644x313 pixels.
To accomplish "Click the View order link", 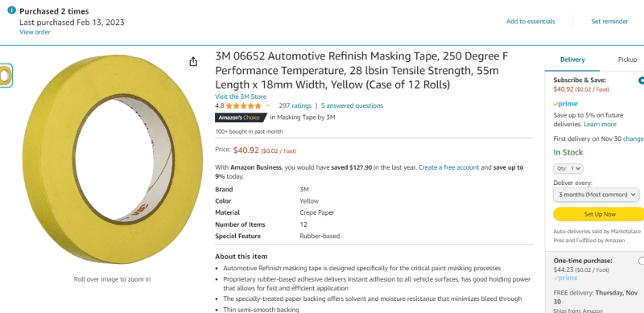I will click(35, 32).
